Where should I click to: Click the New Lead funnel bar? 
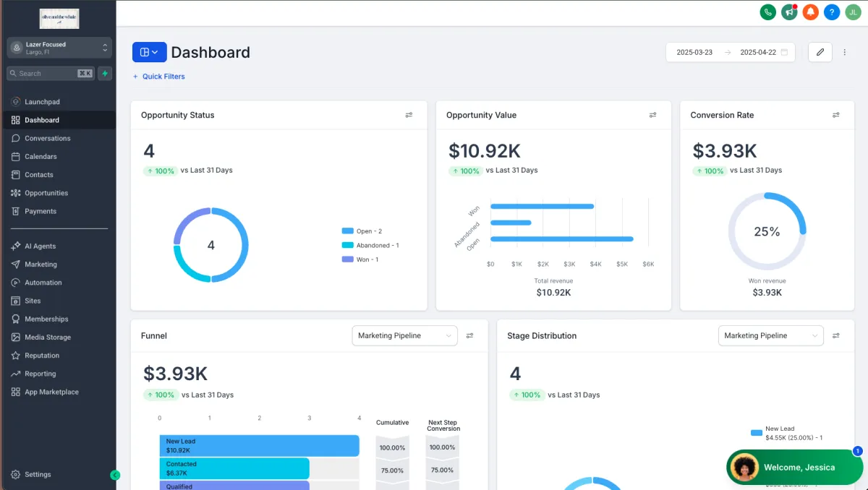[259, 445]
